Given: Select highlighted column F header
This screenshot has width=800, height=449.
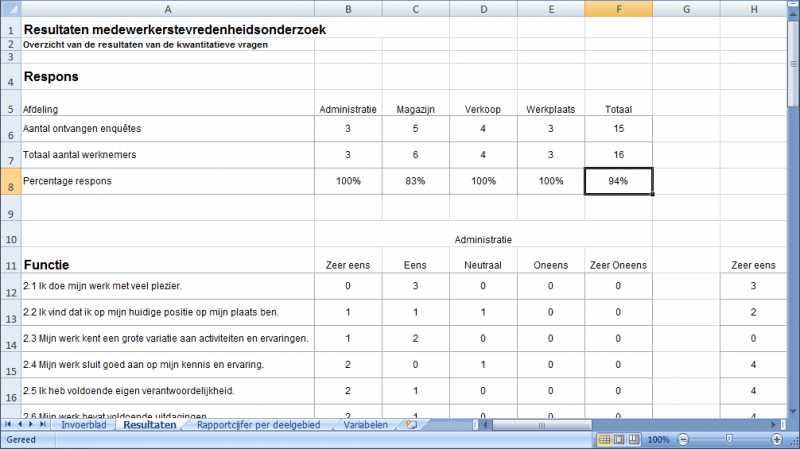Looking at the screenshot, I should pos(618,9).
